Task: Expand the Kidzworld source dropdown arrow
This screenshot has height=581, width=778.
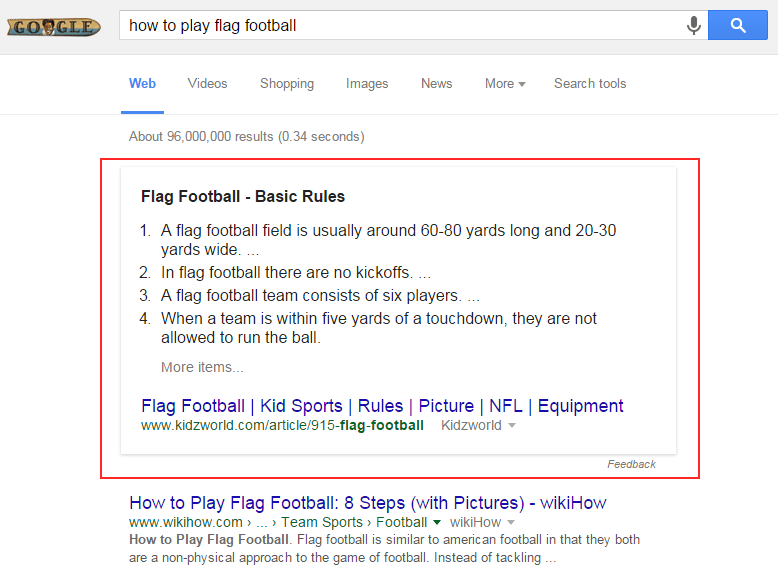Action: pos(512,426)
